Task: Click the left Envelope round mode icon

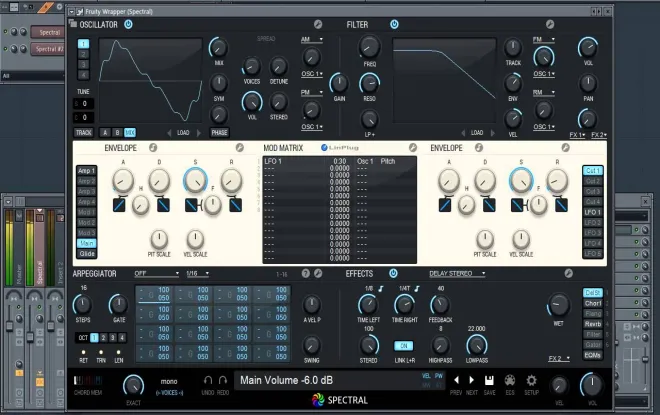Action: pyautogui.click(x=153, y=148)
